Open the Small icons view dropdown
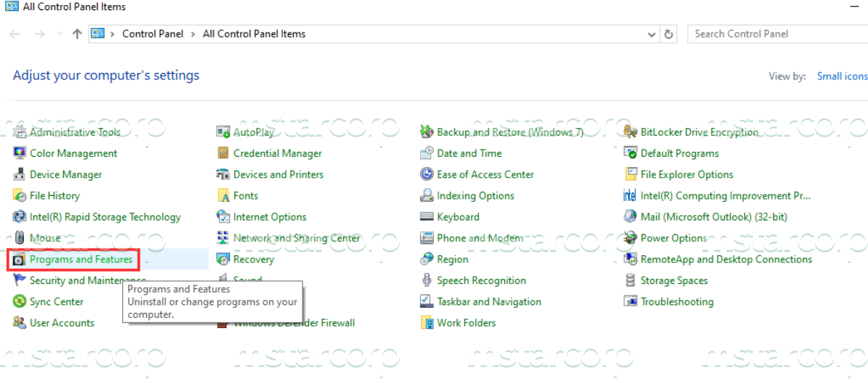Viewport: 868px width, 383px height. coord(842,76)
